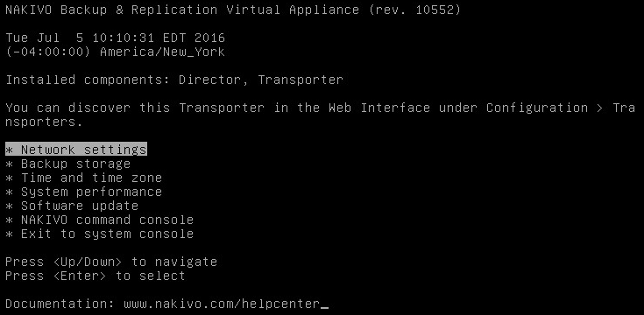Click the rev. 10552 revision number

point(414,10)
